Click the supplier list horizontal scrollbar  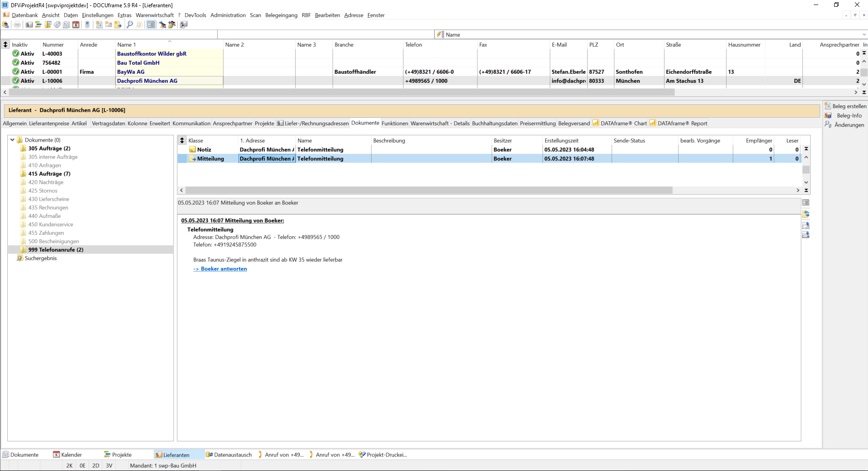point(341,92)
